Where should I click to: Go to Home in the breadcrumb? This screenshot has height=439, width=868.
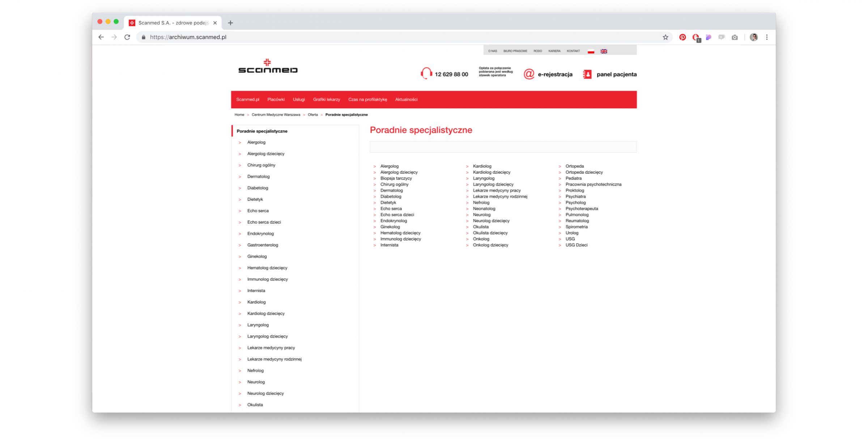(239, 115)
